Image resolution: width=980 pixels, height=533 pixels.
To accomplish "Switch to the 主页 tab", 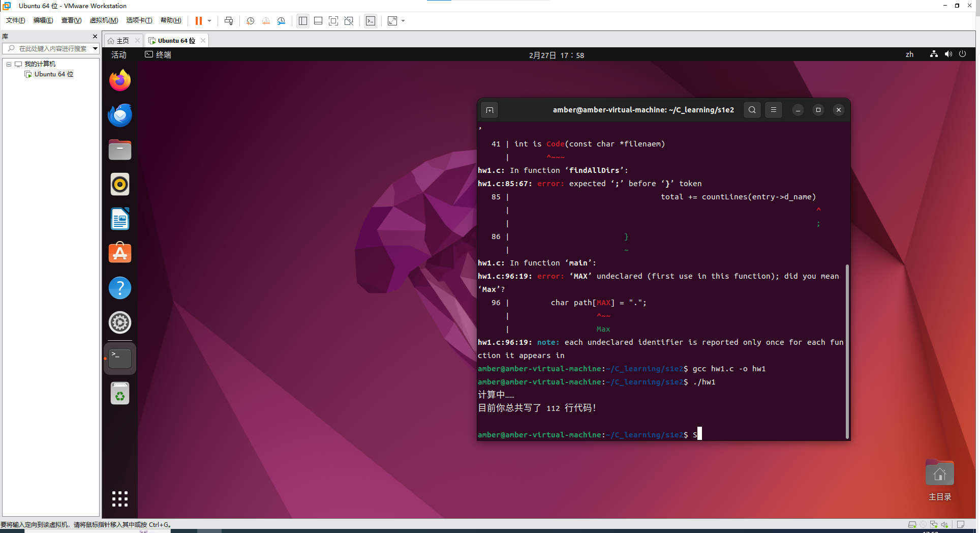I will [x=122, y=41].
